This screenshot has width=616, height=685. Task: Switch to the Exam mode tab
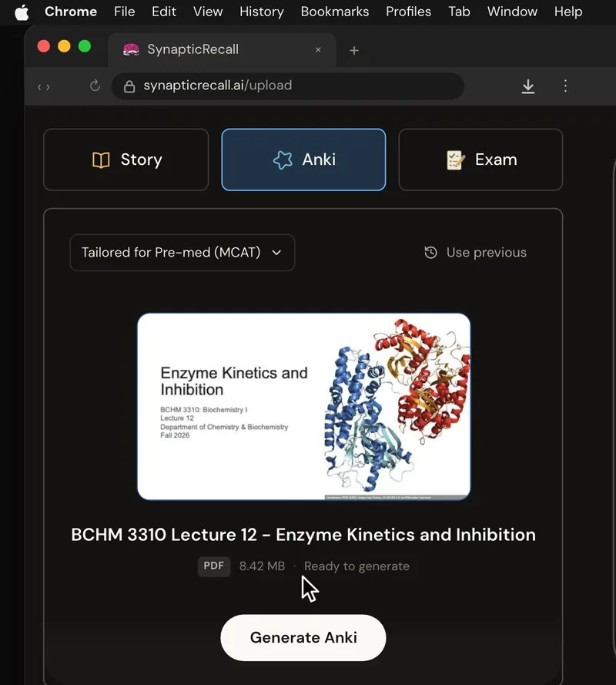[x=480, y=160]
